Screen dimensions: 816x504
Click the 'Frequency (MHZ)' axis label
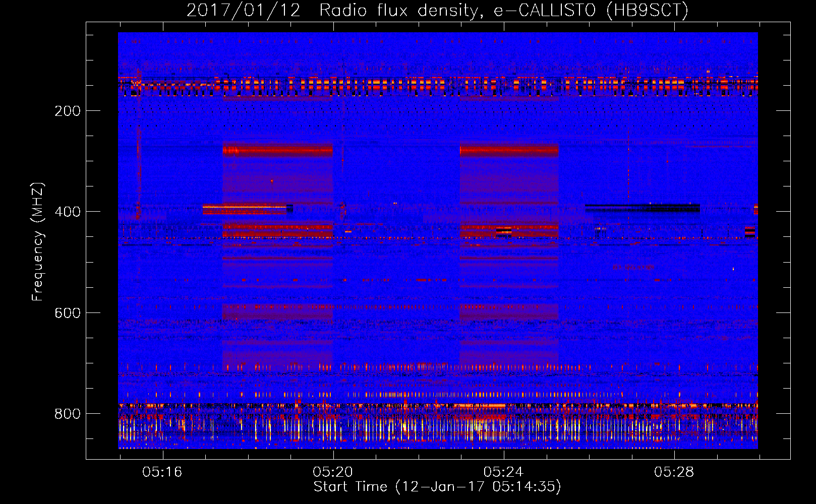click(x=38, y=241)
